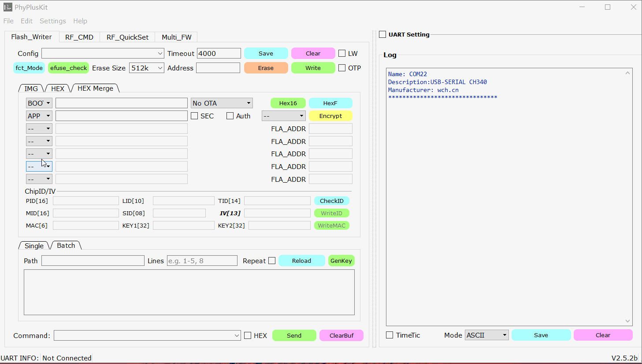Open the Config dropdown

tap(103, 53)
